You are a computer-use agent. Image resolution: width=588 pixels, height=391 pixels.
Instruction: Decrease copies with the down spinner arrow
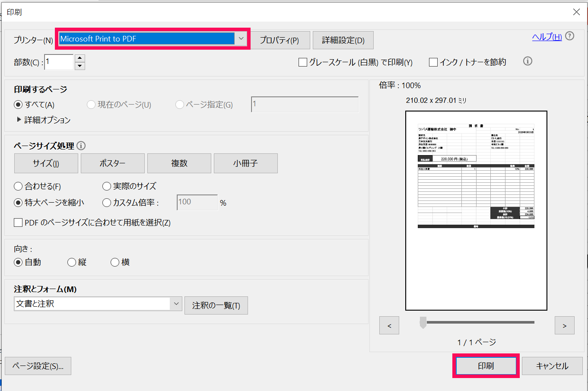[79, 66]
